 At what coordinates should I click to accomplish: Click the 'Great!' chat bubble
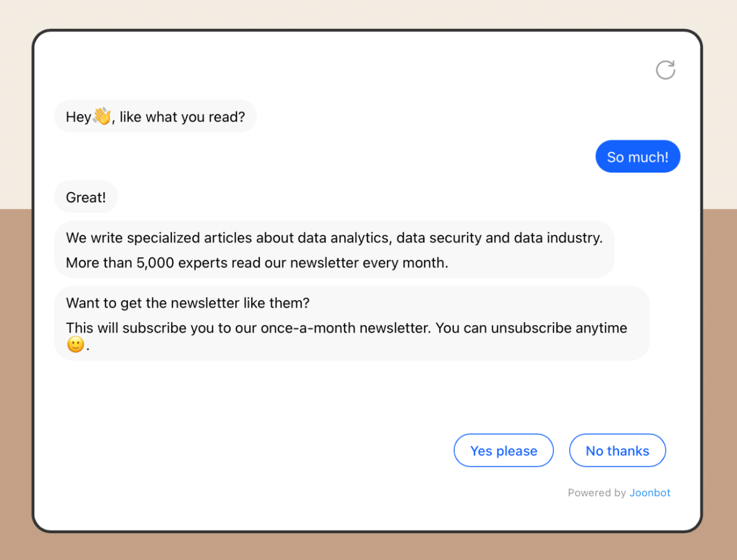click(x=86, y=197)
